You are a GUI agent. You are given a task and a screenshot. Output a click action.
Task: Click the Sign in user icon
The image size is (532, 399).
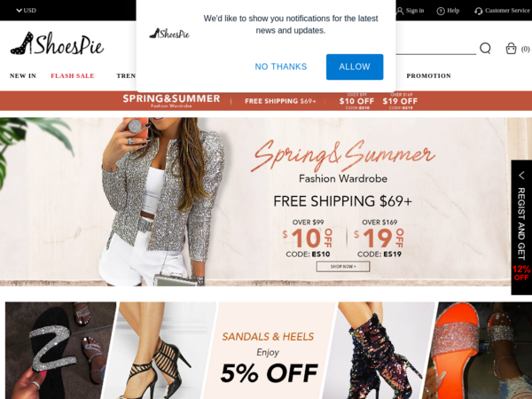[x=400, y=11]
